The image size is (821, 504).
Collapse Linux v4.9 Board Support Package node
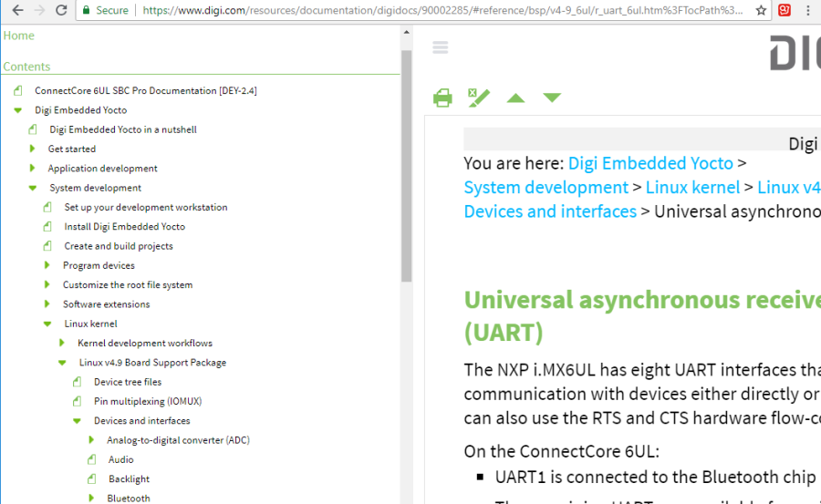(x=62, y=363)
